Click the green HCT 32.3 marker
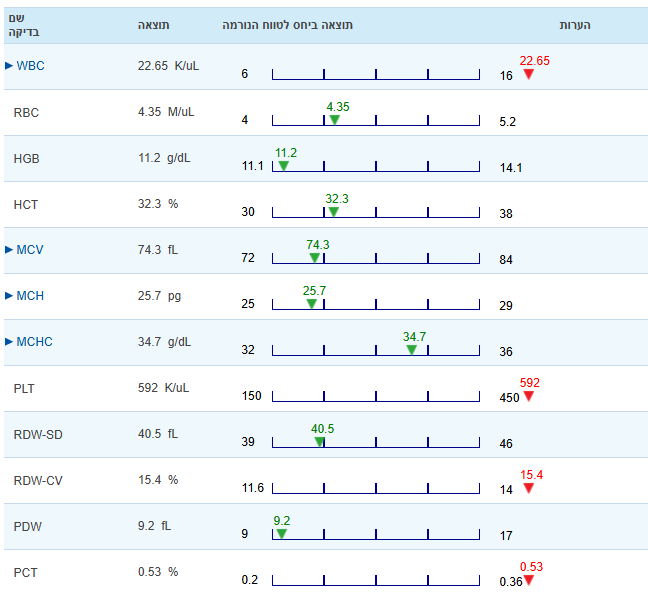648x595 pixels. (x=334, y=212)
